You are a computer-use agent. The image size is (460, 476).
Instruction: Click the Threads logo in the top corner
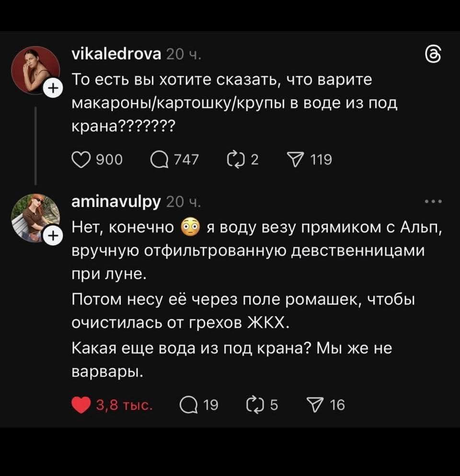[434, 54]
